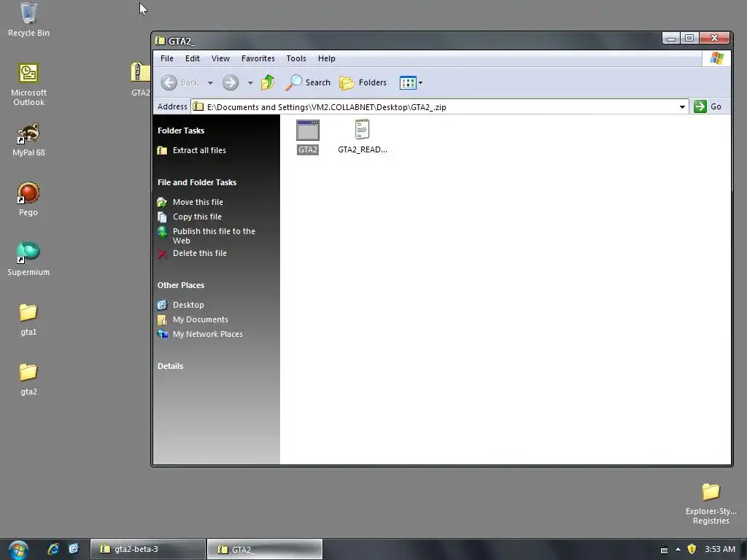
Task: Open the Edit menu
Action: tap(193, 58)
